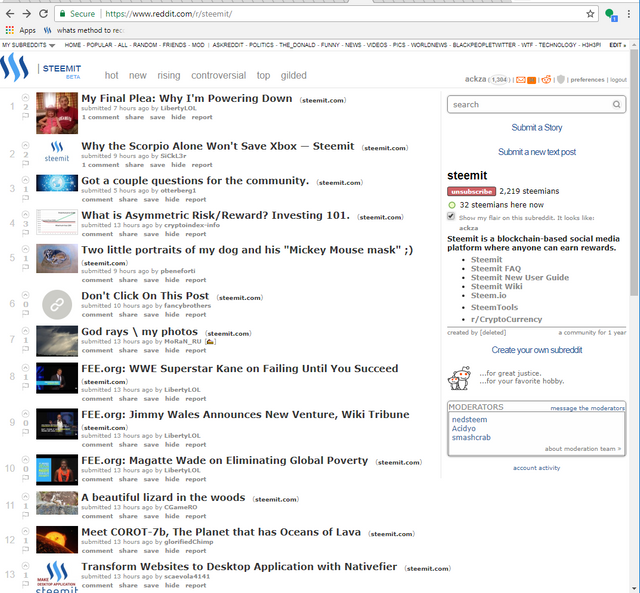This screenshot has width=640, height=593.
Task: Open thumbnail of 'Meet COROT-7b' post
Action: [x=57, y=540]
